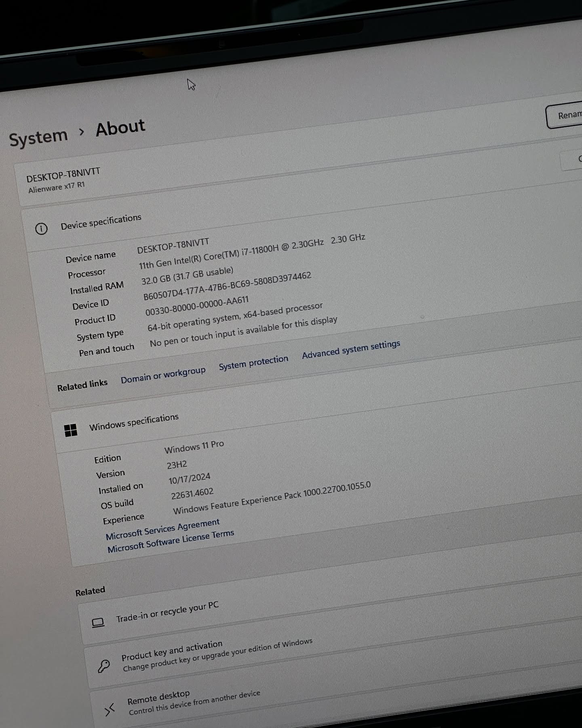Click the Windows logo next to Windows specifications
The width and height of the screenshot is (582, 728).
[71, 431]
